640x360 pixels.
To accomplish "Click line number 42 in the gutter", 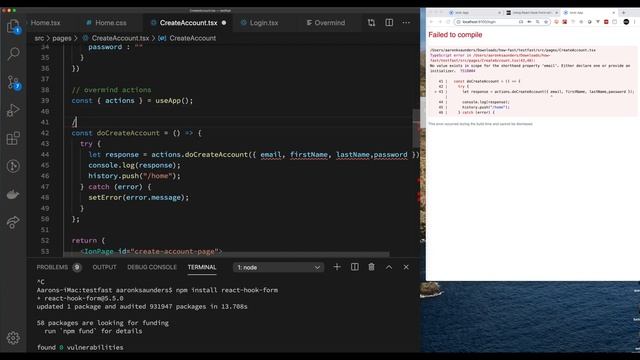I will (45, 133).
